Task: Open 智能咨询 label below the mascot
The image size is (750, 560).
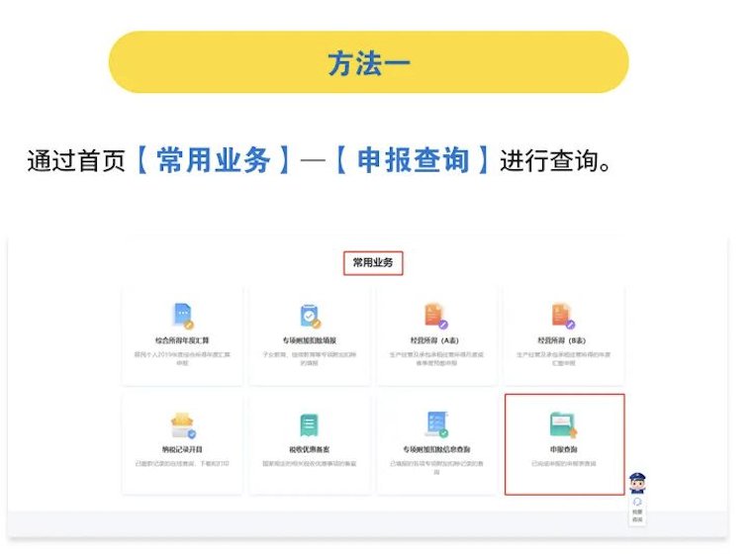Action: click(x=638, y=515)
